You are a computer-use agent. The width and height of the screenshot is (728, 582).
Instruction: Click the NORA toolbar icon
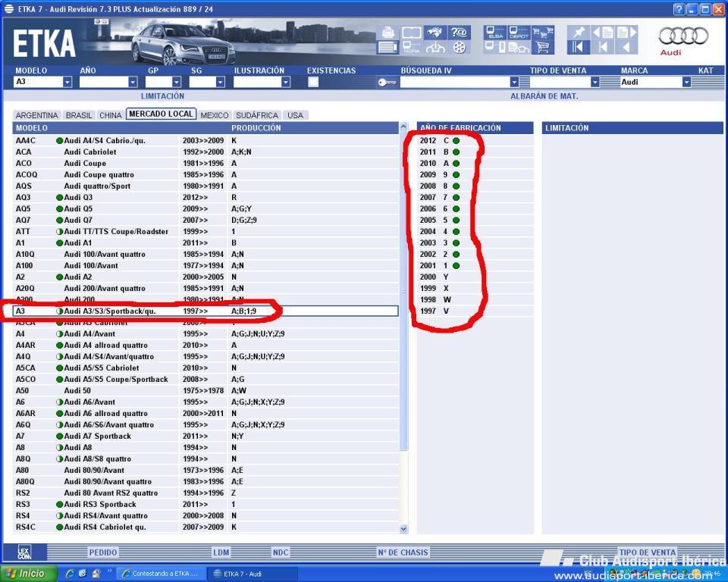[411, 47]
